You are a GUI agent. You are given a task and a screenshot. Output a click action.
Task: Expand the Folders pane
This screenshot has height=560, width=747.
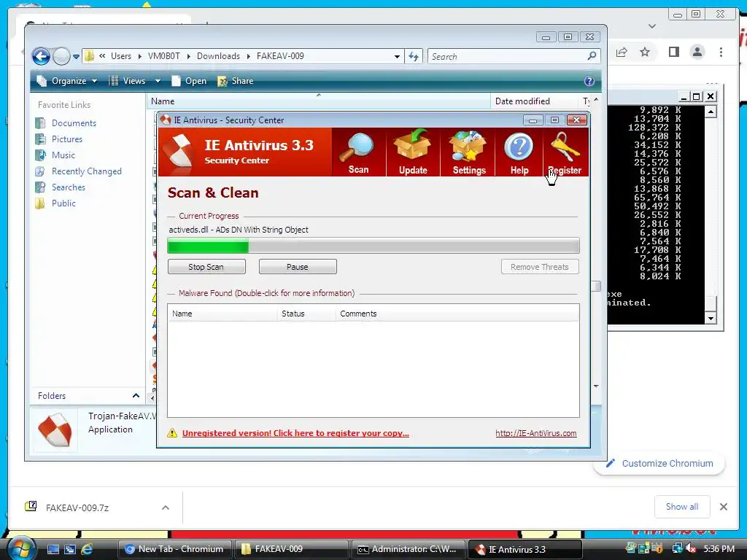136,396
